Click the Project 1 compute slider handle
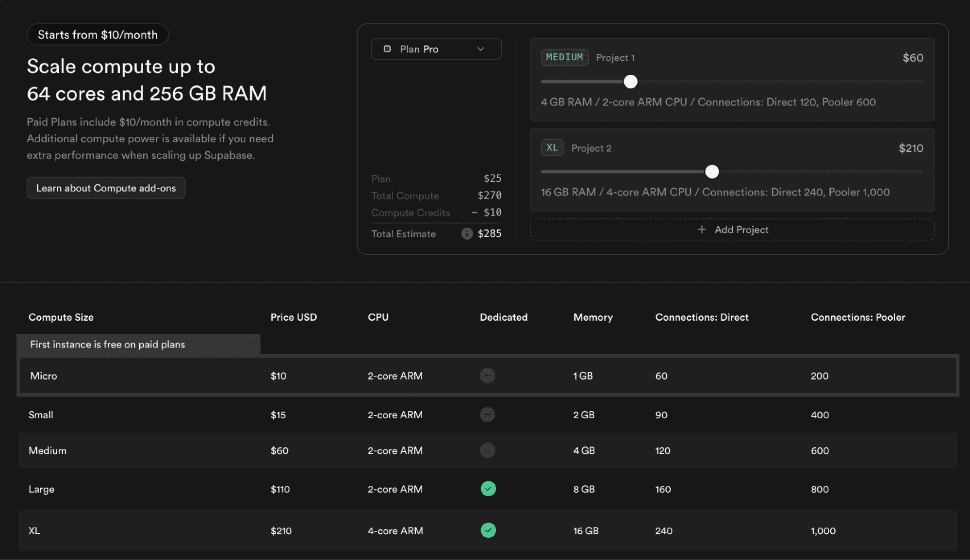The image size is (970, 560). tap(630, 82)
